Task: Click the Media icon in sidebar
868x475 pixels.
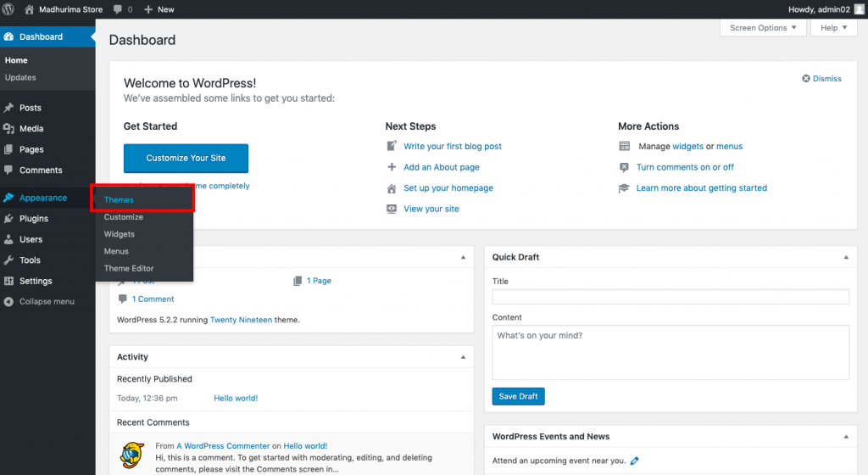Action: click(x=8, y=128)
